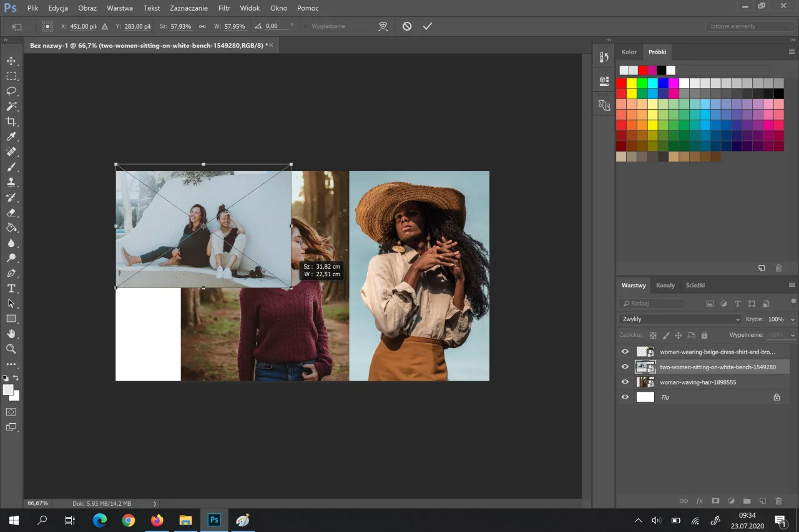This screenshot has height=532, width=799.
Task: Toggle visibility of two-women-sitting layer
Action: (625, 367)
